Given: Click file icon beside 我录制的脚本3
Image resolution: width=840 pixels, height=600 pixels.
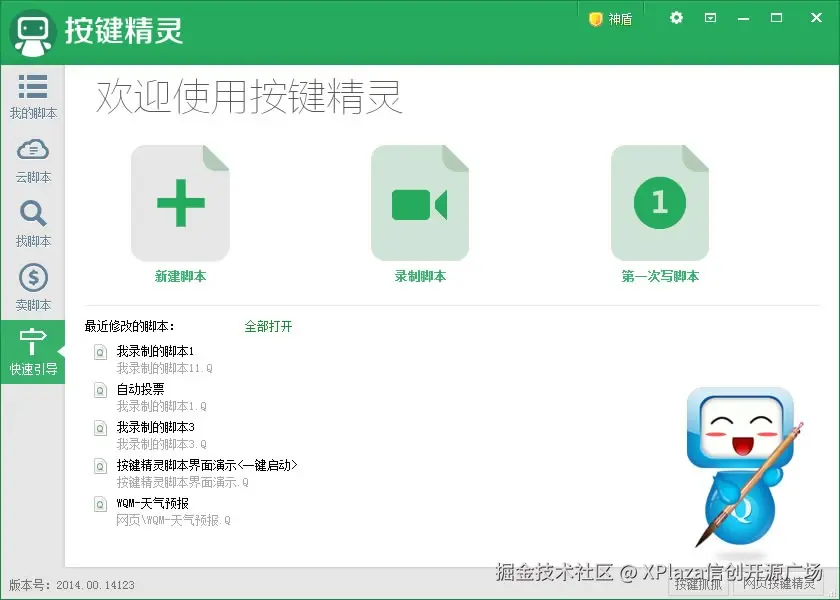Looking at the screenshot, I should 100,428.
